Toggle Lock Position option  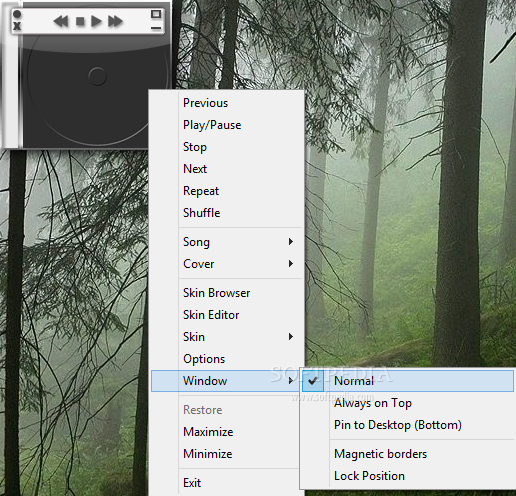pos(408,476)
